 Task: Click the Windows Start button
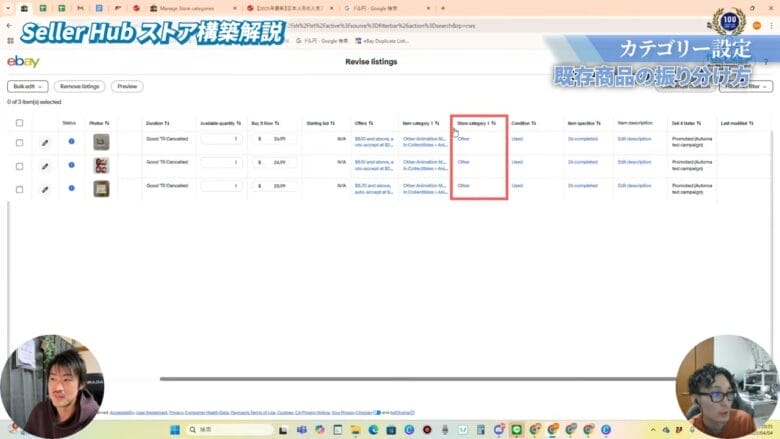(175, 430)
